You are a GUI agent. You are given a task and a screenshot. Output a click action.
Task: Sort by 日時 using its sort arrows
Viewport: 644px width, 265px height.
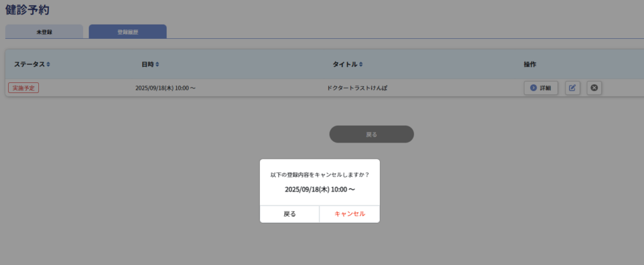point(158,65)
